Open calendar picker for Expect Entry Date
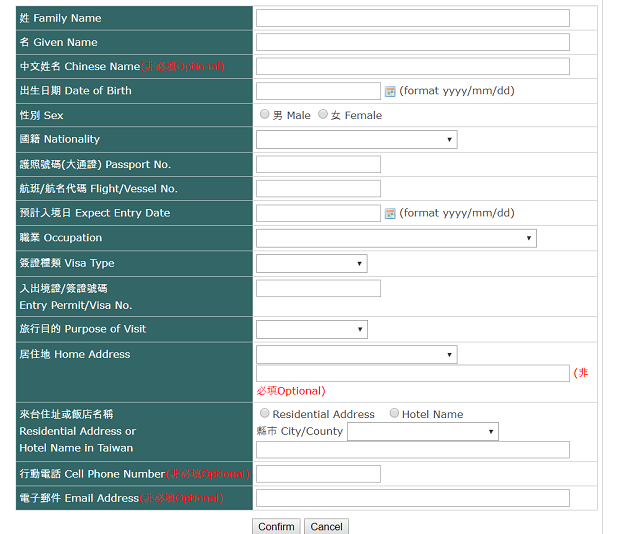This screenshot has height=534, width=620. (390, 213)
